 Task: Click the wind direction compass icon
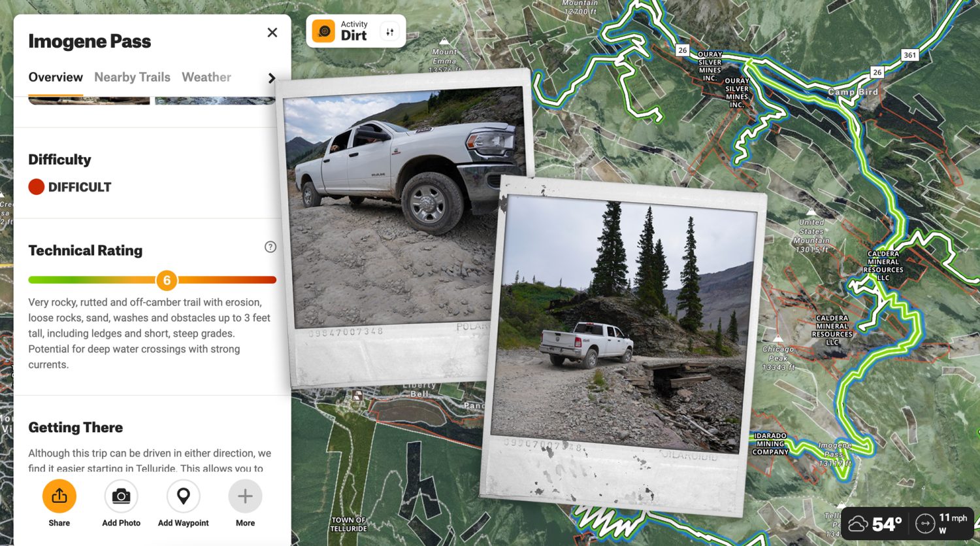pyautogui.click(x=924, y=524)
